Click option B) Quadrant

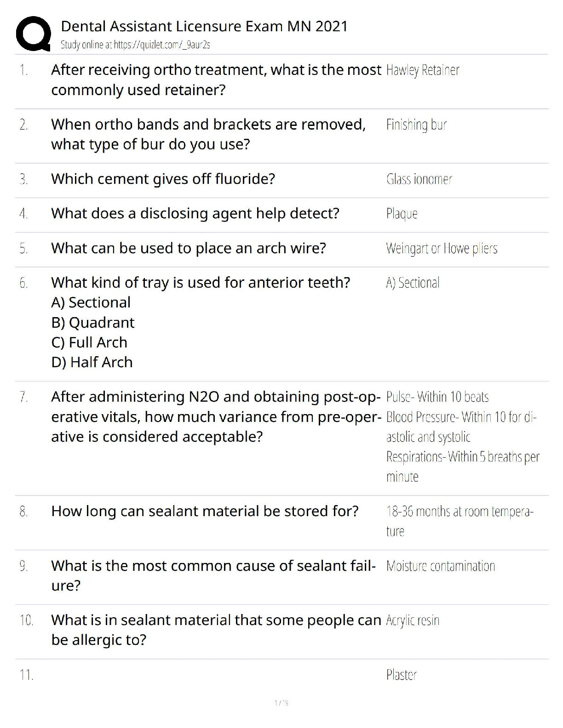pos(93,323)
